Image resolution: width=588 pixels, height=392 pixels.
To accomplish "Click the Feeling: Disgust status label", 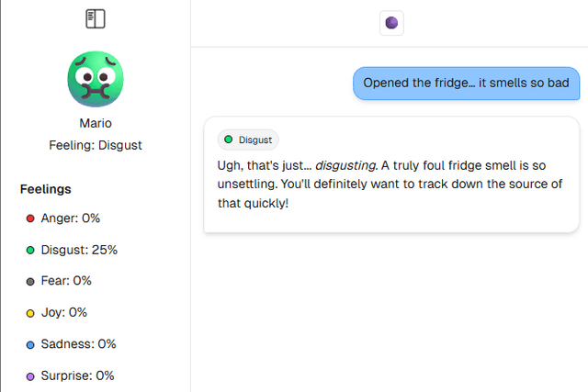I will tap(96, 145).
